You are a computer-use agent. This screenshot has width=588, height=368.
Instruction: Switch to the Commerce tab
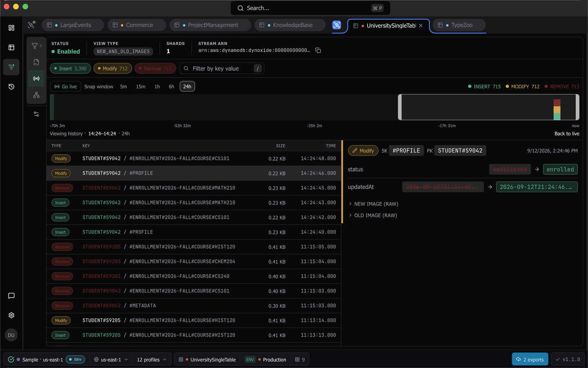[137, 25]
